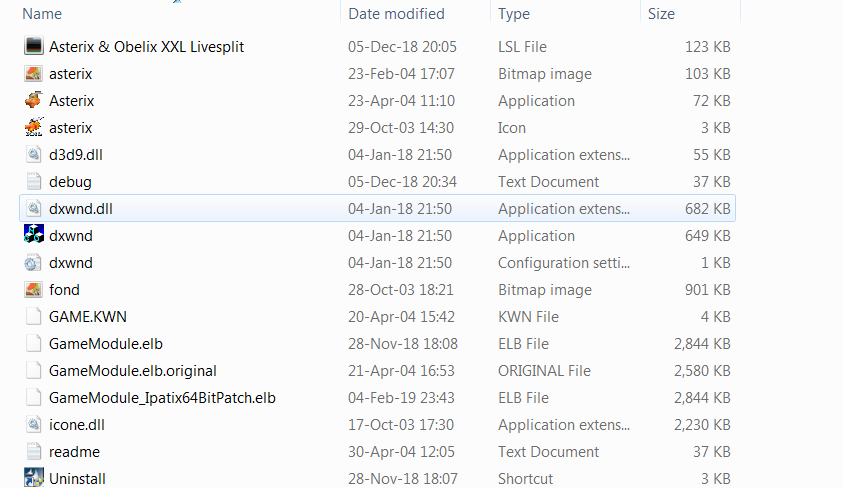
Task: Click the date 30-Apr-04 12:05
Action: pyautogui.click(x=401, y=452)
